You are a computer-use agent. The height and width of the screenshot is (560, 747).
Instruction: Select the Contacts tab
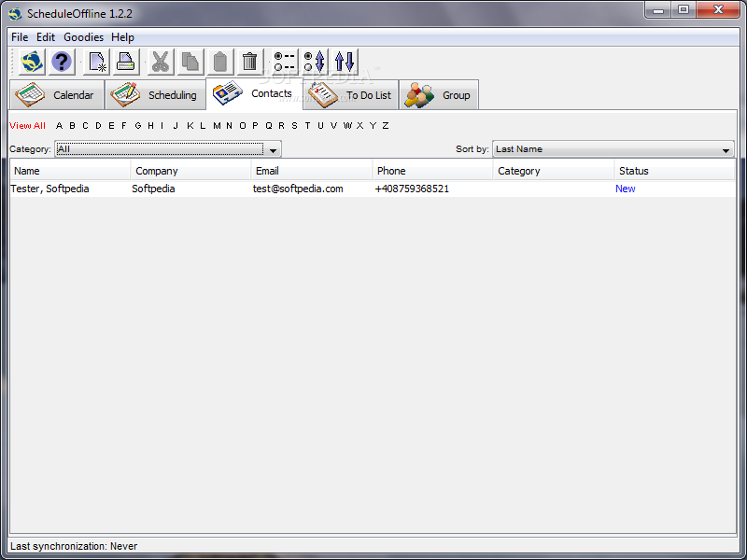click(254, 94)
